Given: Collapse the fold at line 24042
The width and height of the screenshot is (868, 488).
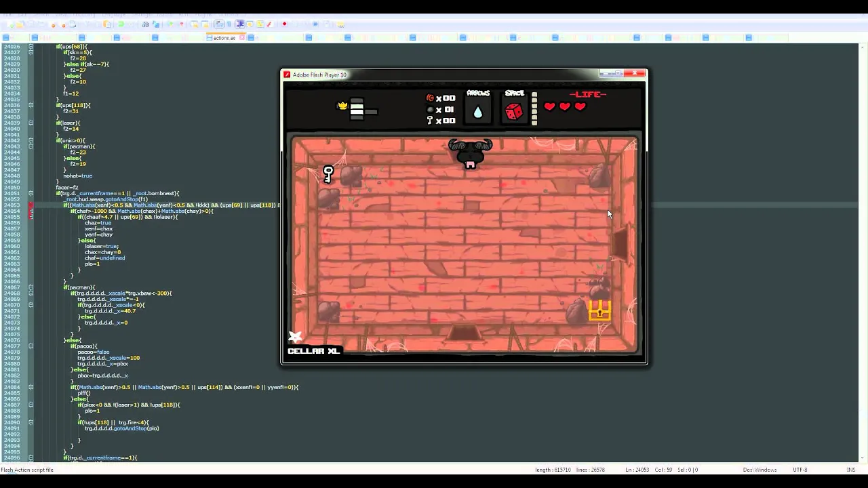Looking at the screenshot, I should click(x=31, y=140).
